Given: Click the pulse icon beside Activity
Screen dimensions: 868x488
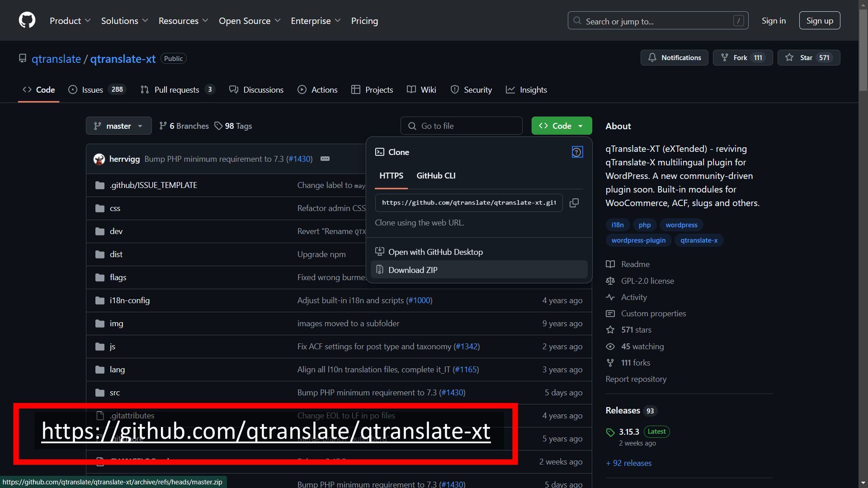Looking at the screenshot, I should [x=610, y=297].
